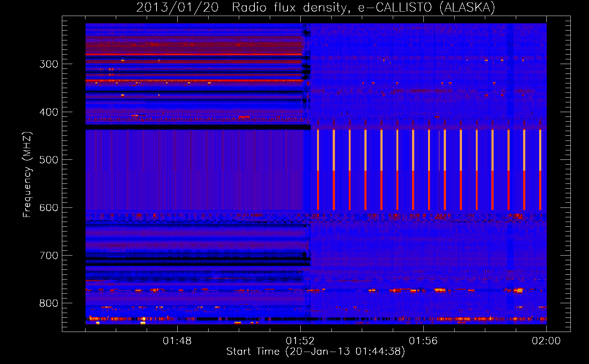
Task: Click the 400 frequency tick label
Action: [49, 112]
